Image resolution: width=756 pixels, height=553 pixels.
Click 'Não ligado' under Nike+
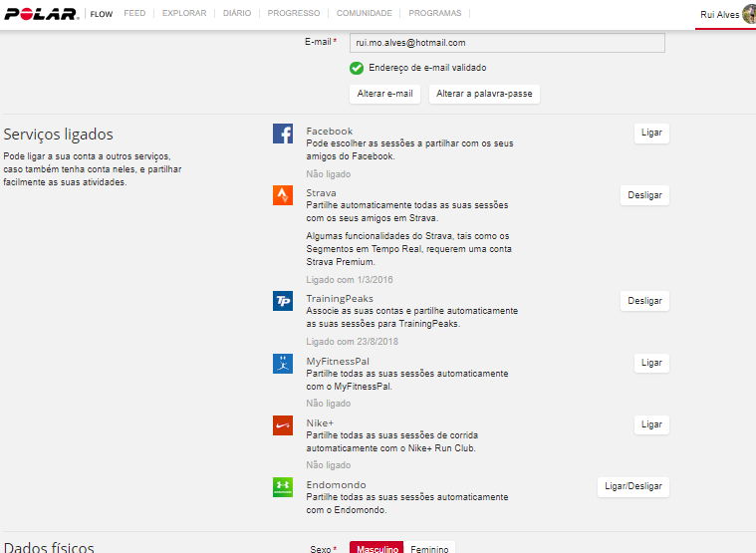(329, 464)
